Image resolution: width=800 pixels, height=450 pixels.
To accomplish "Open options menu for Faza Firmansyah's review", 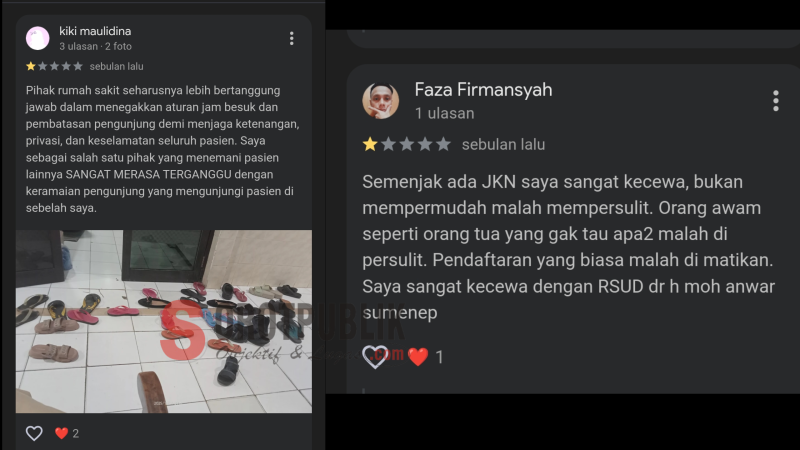I will click(x=776, y=101).
